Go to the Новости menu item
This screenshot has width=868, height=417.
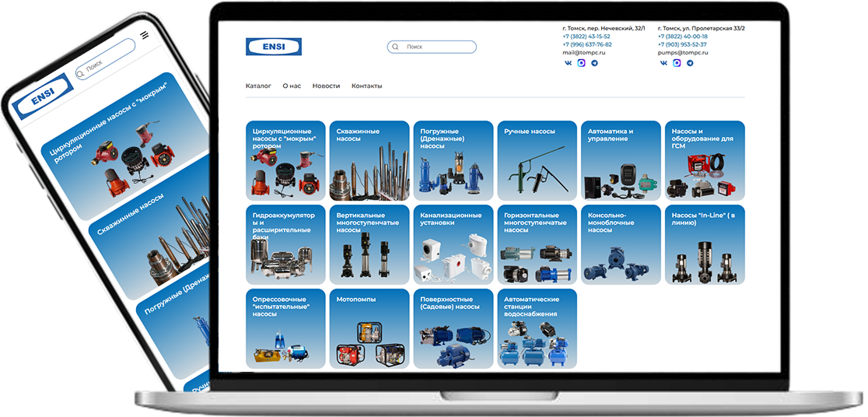coord(326,86)
